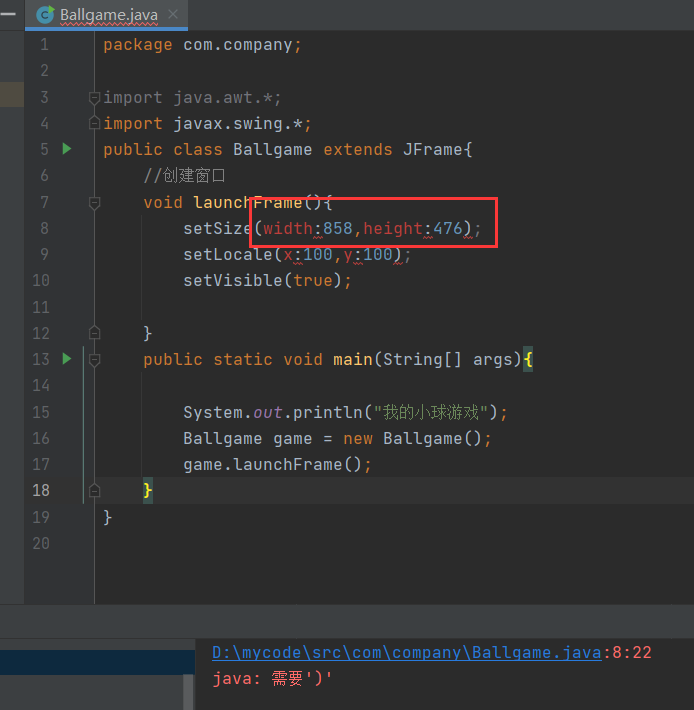The height and width of the screenshot is (710, 694).
Task: Collapse launchFrame method at line 7
Action: pos(94,203)
